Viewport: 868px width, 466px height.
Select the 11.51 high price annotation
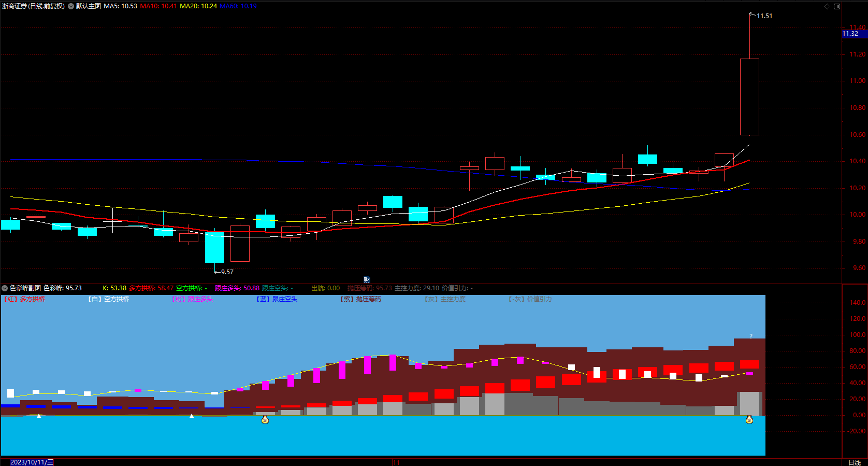click(764, 16)
